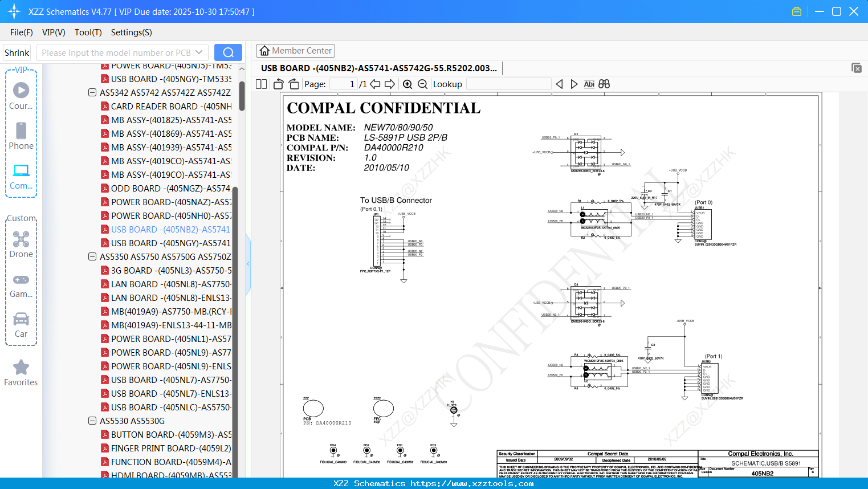
Task: Open the Phone category
Action: pyautogui.click(x=21, y=136)
